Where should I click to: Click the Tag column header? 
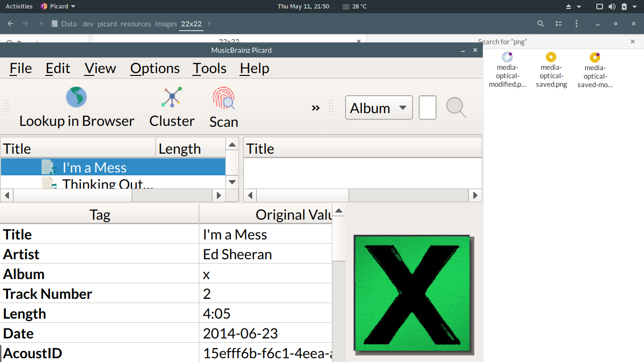point(99,214)
